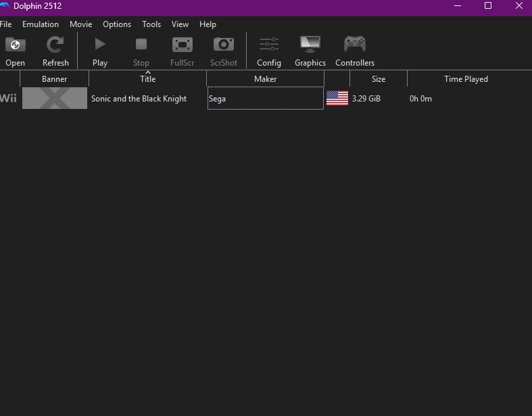The height and width of the screenshot is (416, 532).
Task: Sort game list by Title column
Action: (x=147, y=79)
